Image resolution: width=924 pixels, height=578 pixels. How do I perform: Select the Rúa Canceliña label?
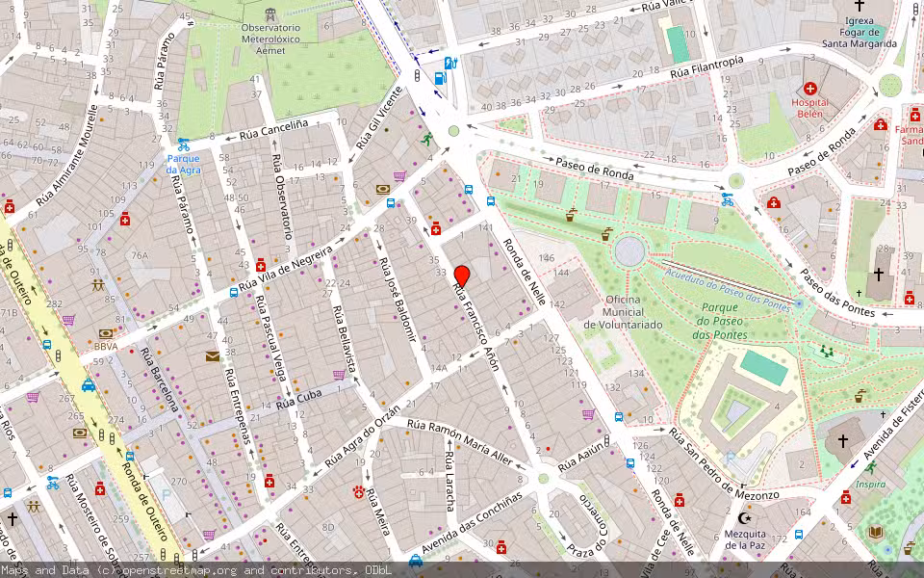[273, 130]
